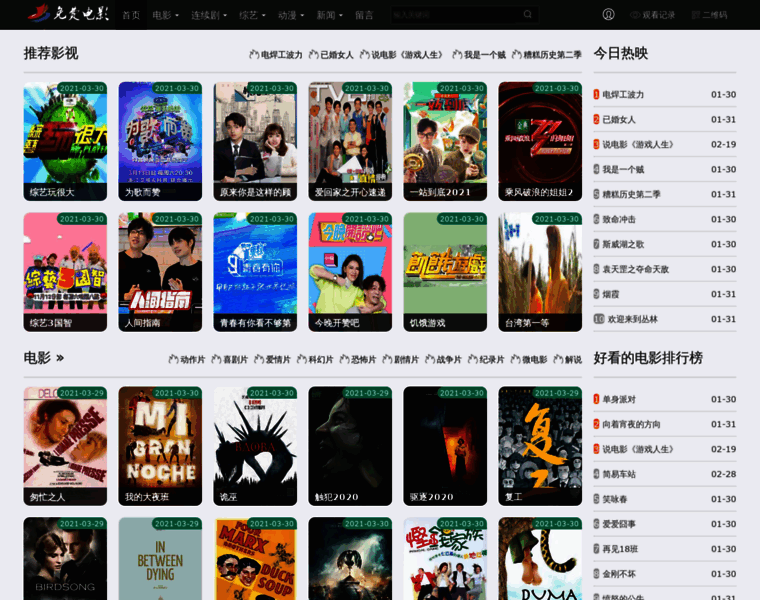Click flame icon beside 动作片 category
760x600 pixels.
[x=173, y=359]
